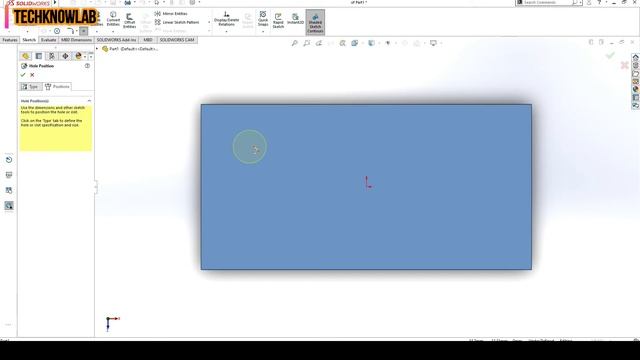The width and height of the screenshot is (640, 360).
Task: Open the SOLIDWORKS Add-Ins tab
Action: [x=116, y=40]
